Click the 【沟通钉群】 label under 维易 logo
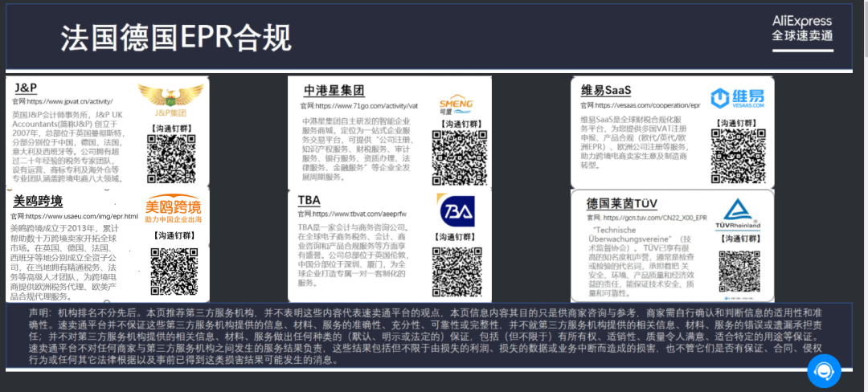868x392 pixels. click(x=737, y=123)
